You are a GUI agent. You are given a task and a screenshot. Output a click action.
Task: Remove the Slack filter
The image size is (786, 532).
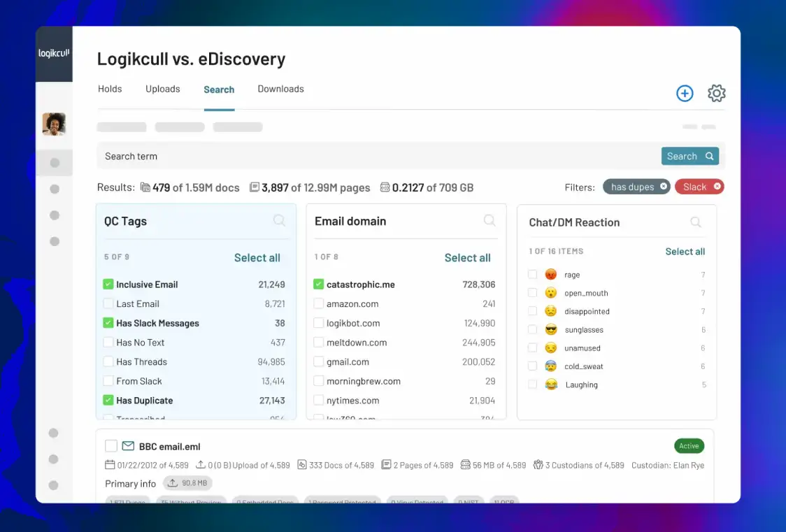[717, 187]
